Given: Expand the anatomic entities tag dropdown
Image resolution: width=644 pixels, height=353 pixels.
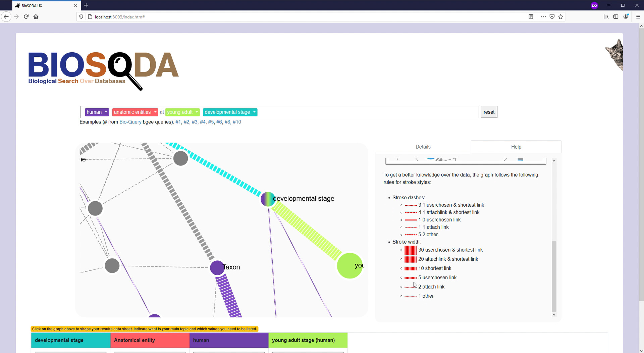Looking at the screenshot, I should 155,112.
